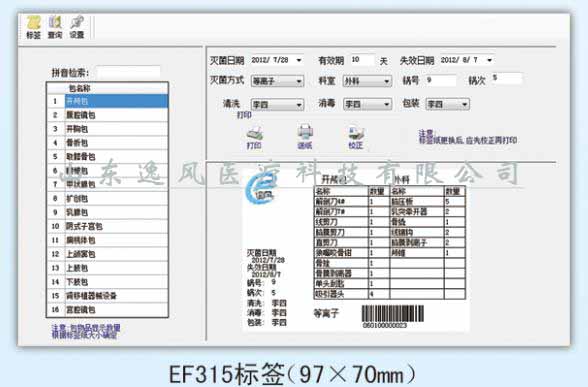Select row 10 in the package list

pyautogui.click(x=108, y=226)
